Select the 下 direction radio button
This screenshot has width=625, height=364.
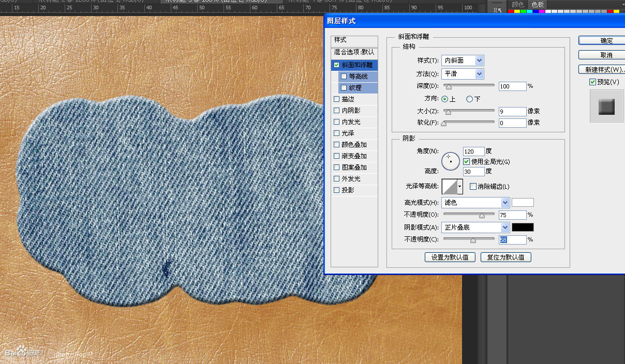point(470,99)
